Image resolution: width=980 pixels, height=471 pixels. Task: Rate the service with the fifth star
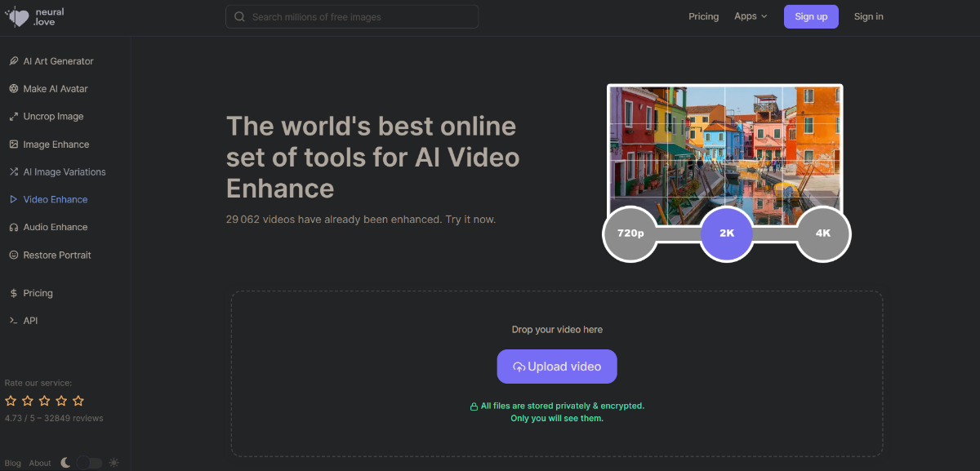click(78, 401)
